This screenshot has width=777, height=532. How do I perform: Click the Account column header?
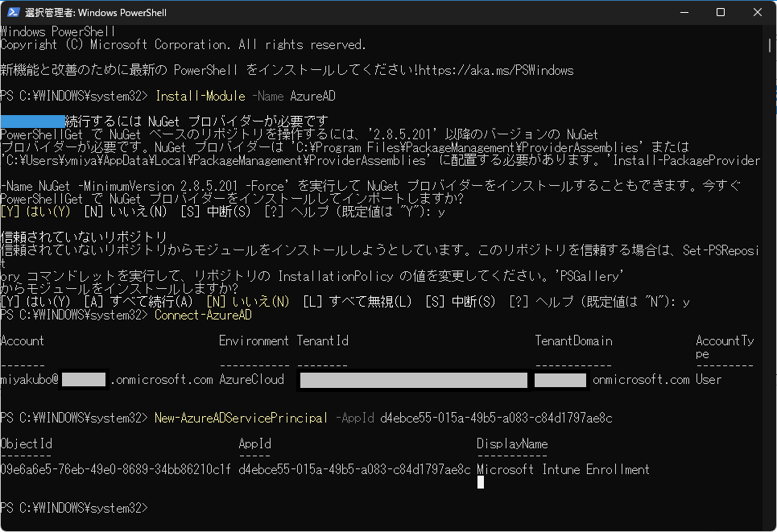(23, 340)
